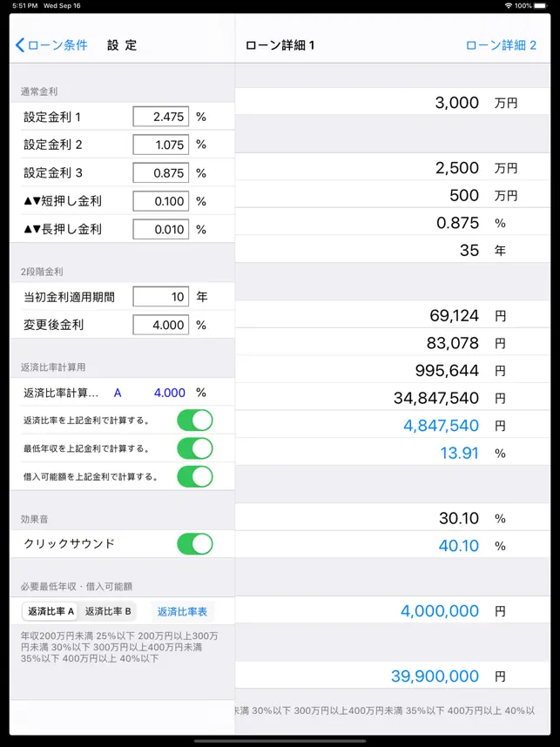Tap the blue 39,900,000 円 value
Image resolution: width=560 pixels, height=747 pixels.
[435, 676]
